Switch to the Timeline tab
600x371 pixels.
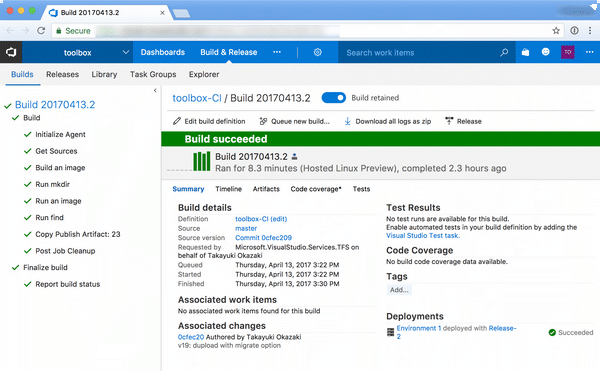point(228,189)
